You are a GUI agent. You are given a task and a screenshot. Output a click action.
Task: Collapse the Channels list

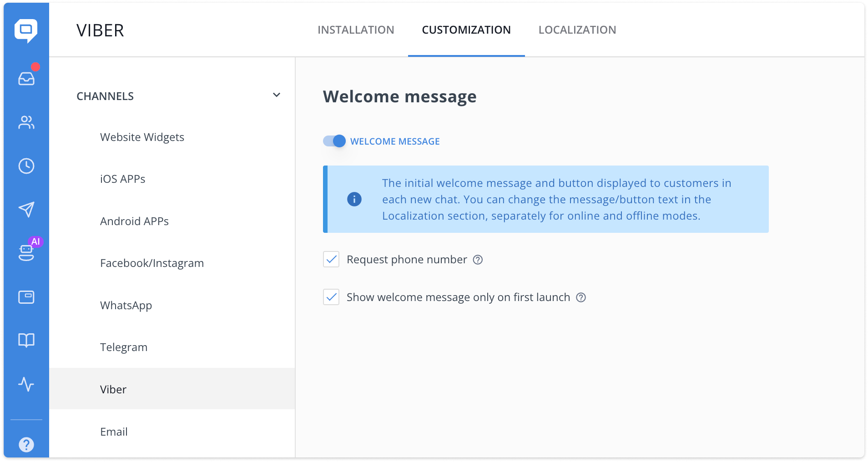[x=277, y=95]
